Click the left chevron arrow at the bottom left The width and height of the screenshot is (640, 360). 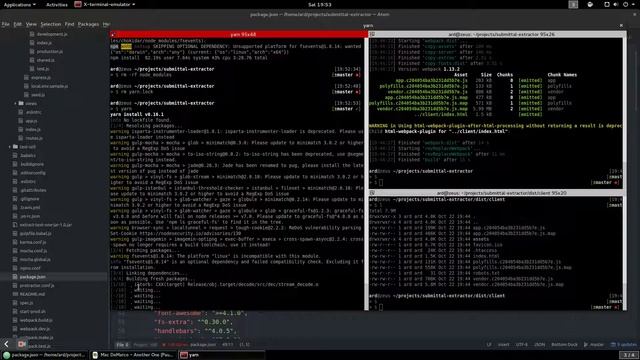(x=6, y=344)
